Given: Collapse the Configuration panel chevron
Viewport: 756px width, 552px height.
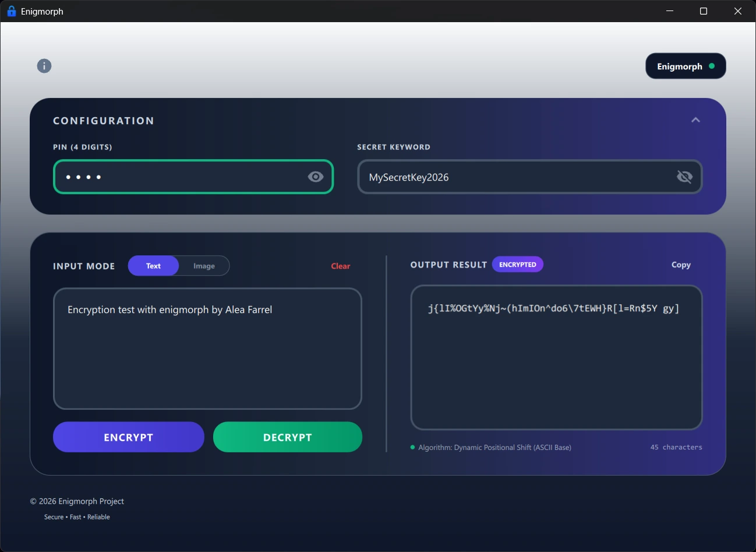Looking at the screenshot, I should [695, 120].
